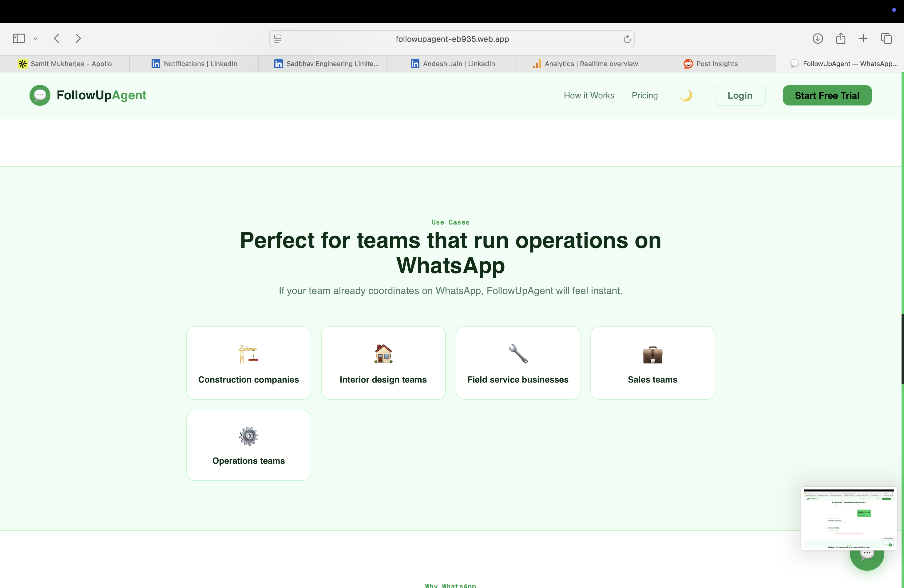The height and width of the screenshot is (588, 904).
Task: Open the sidebar options dropdown chevron
Action: (35, 39)
